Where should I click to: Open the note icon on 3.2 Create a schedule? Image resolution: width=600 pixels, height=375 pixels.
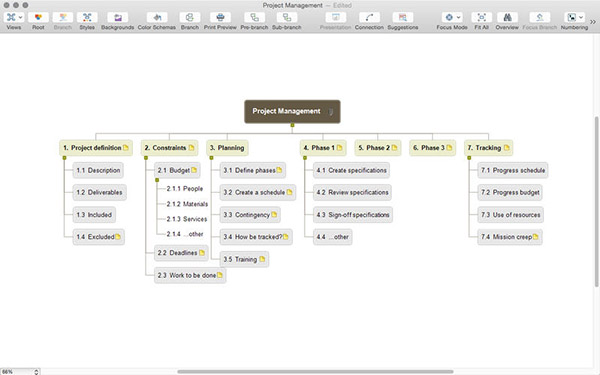(x=289, y=192)
